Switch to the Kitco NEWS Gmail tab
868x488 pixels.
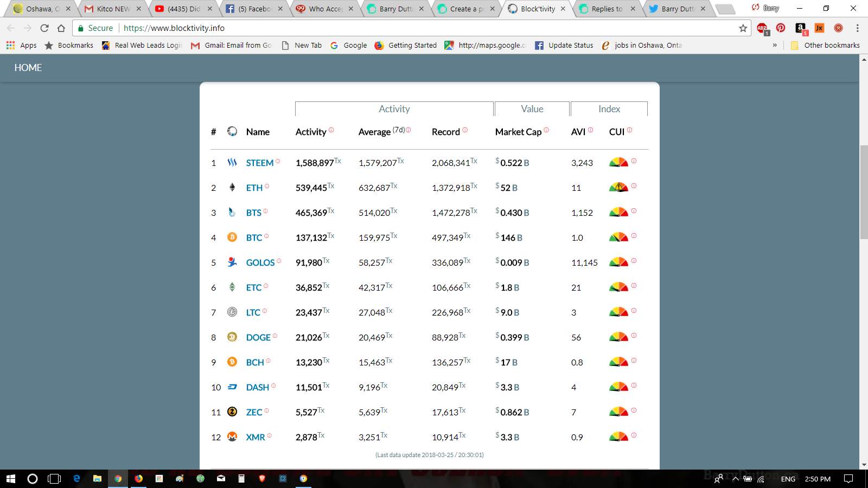pyautogui.click(x=113, y=9)
